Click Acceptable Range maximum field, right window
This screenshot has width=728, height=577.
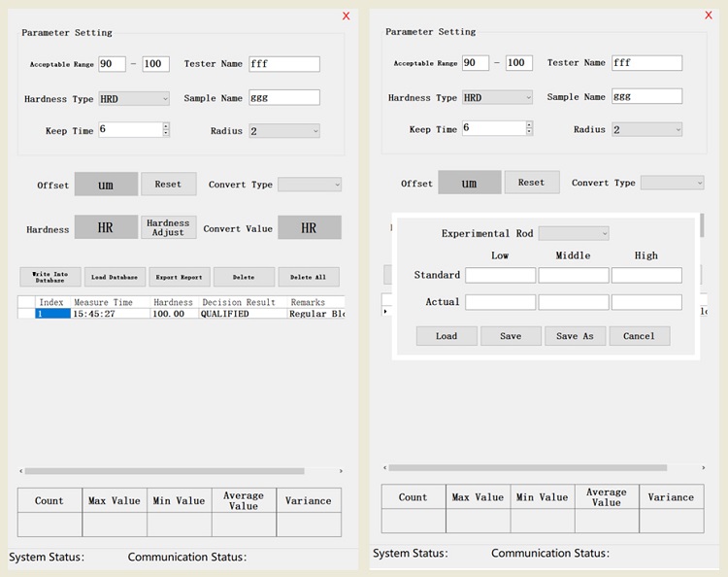[519, 63]
